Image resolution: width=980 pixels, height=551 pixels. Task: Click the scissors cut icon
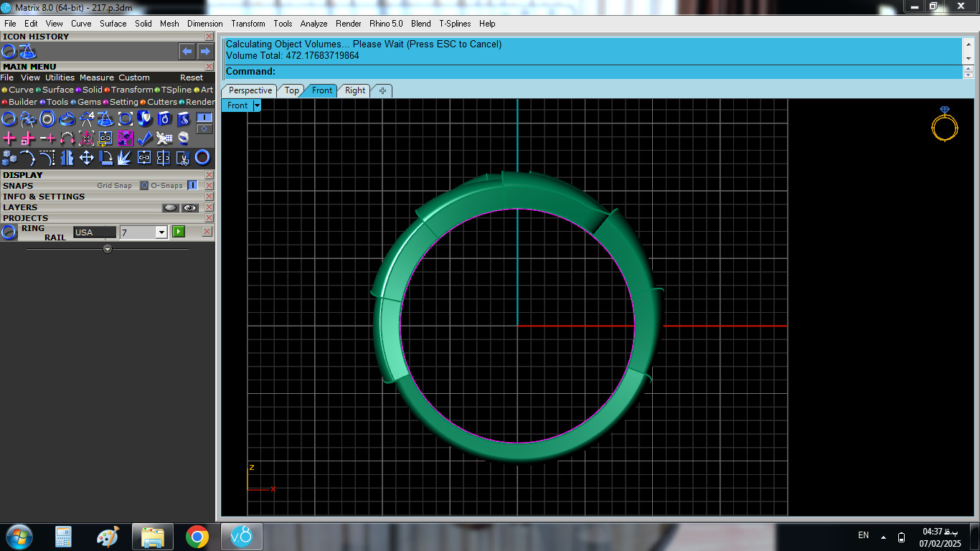pos(183,158)
